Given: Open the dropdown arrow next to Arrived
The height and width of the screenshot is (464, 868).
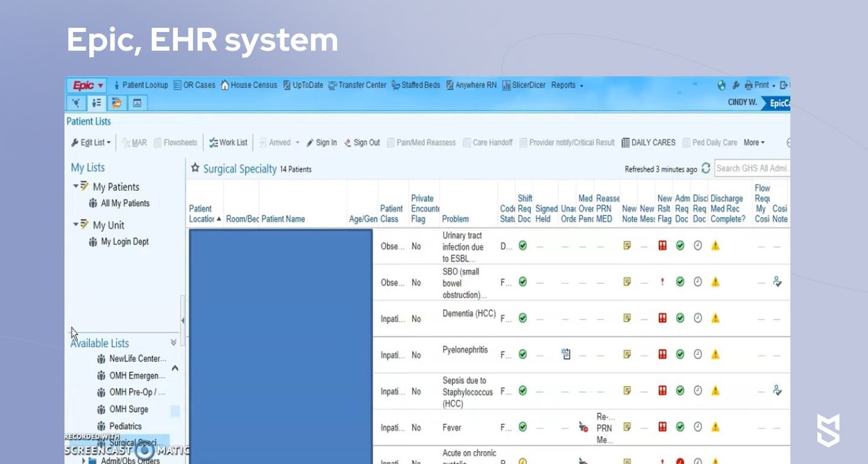Looking at the screenshot, I should tap(297, 143).
